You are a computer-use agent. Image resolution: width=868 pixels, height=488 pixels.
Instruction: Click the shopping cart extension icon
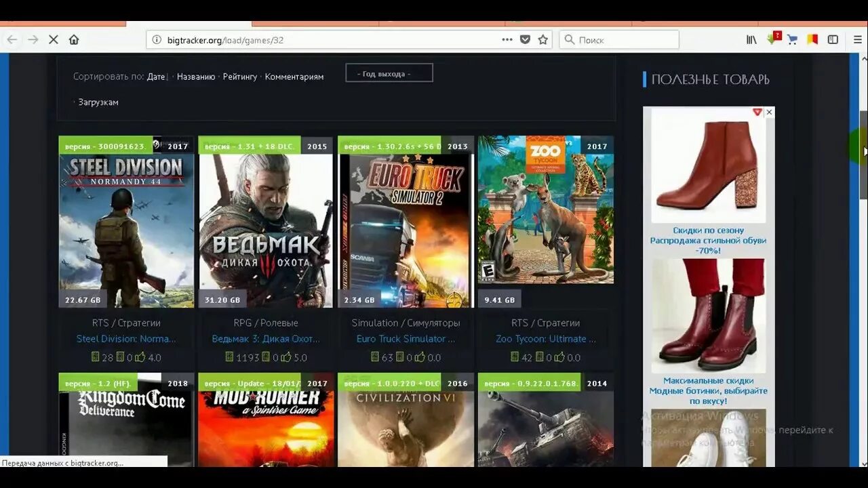(x=791, y=40)
